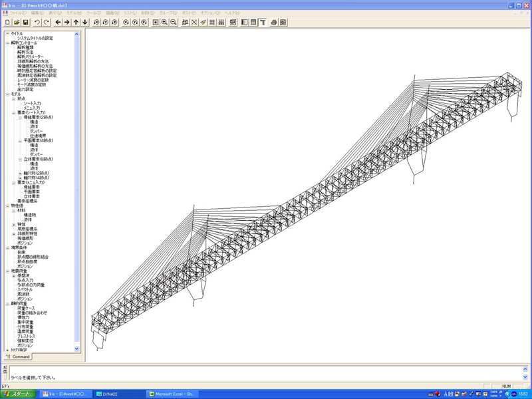Viewport: 532px width, 399px height.
Task: Select the Command tab below the tree
Action: 19,357
